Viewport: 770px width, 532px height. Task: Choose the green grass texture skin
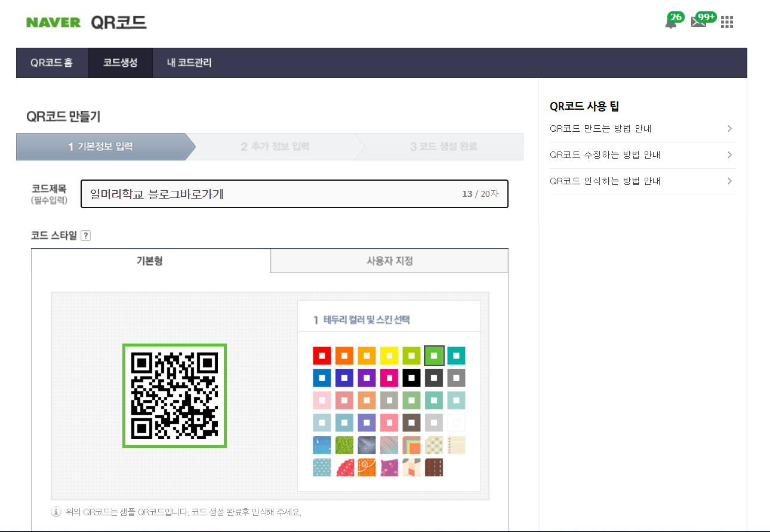point(344,445)
